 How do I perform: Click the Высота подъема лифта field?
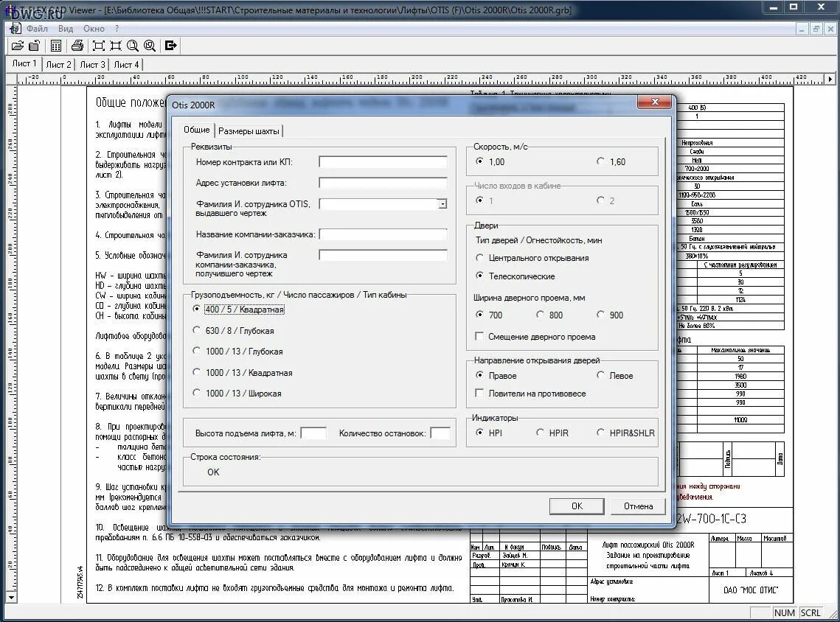[313, 433]
